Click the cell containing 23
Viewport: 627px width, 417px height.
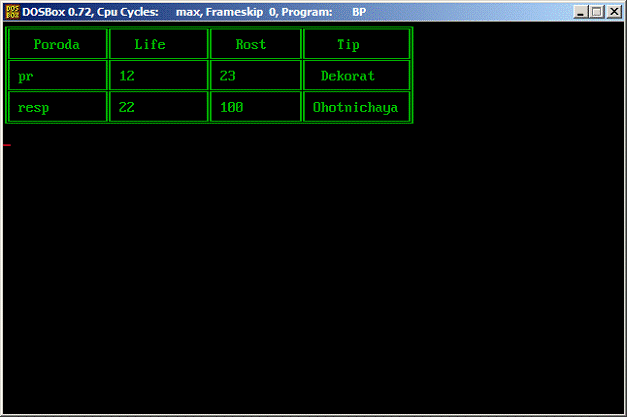[x=256, y=75]
